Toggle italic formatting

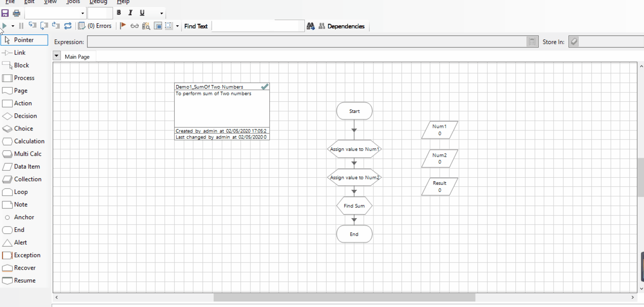tap(130, 12)
